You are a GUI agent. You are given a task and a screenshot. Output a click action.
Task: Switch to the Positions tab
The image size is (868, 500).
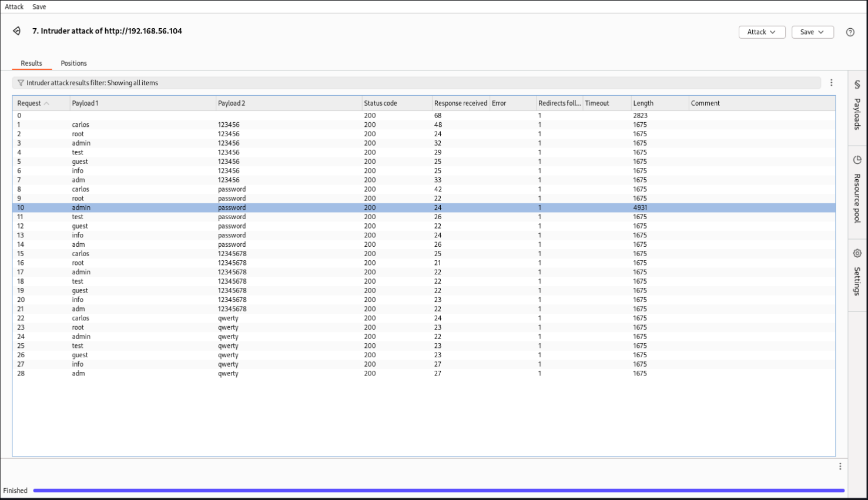[x=73, y=63]
